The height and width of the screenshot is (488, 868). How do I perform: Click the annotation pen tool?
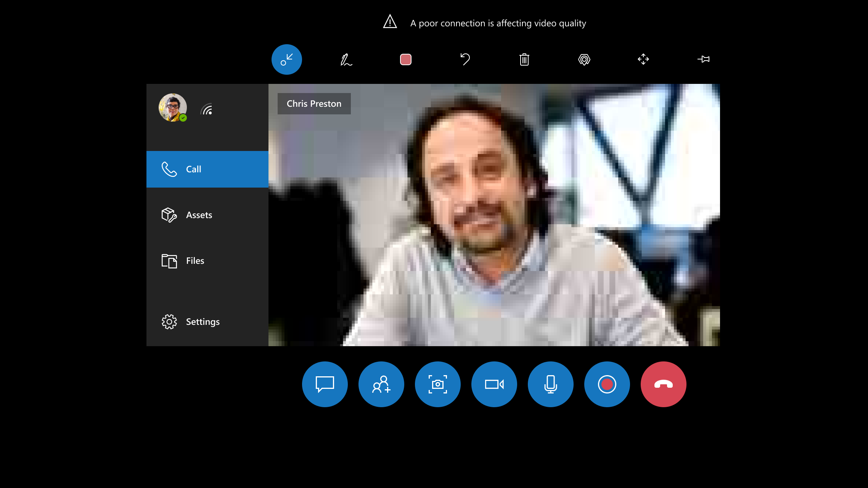346,59
